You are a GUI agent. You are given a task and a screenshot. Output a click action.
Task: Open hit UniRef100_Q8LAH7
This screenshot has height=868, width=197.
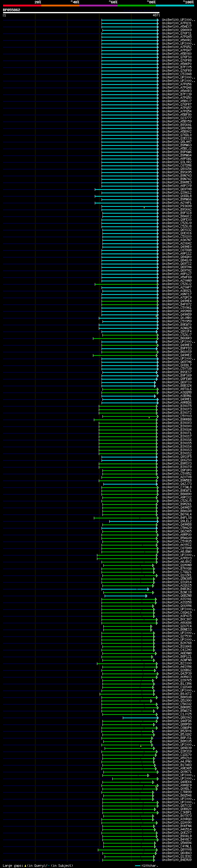[177, 142]
